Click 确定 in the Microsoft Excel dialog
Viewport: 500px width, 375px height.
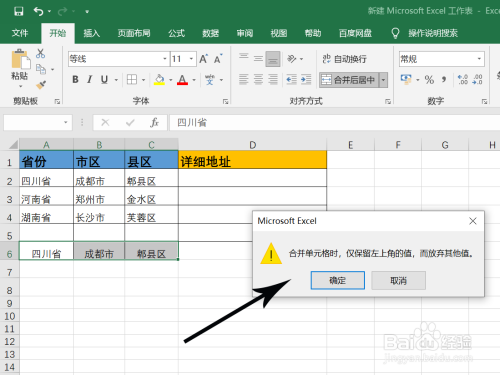[x=338, y=280]
